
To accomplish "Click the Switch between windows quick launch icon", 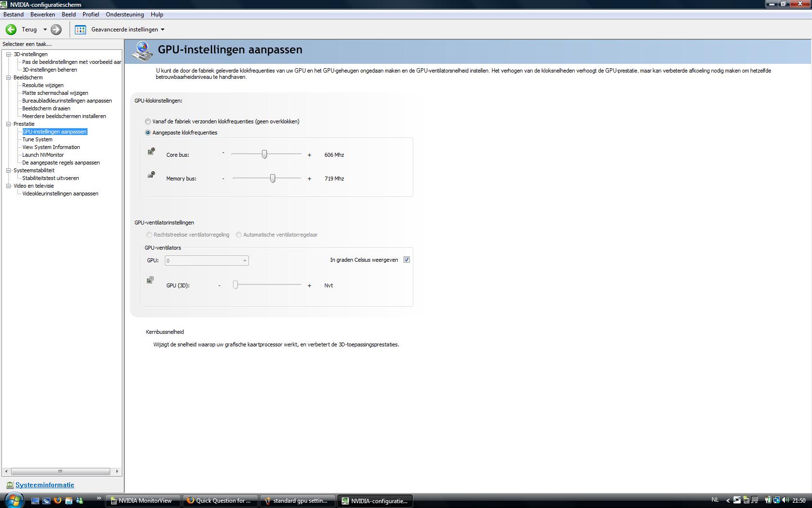I will tap(46, 501).
